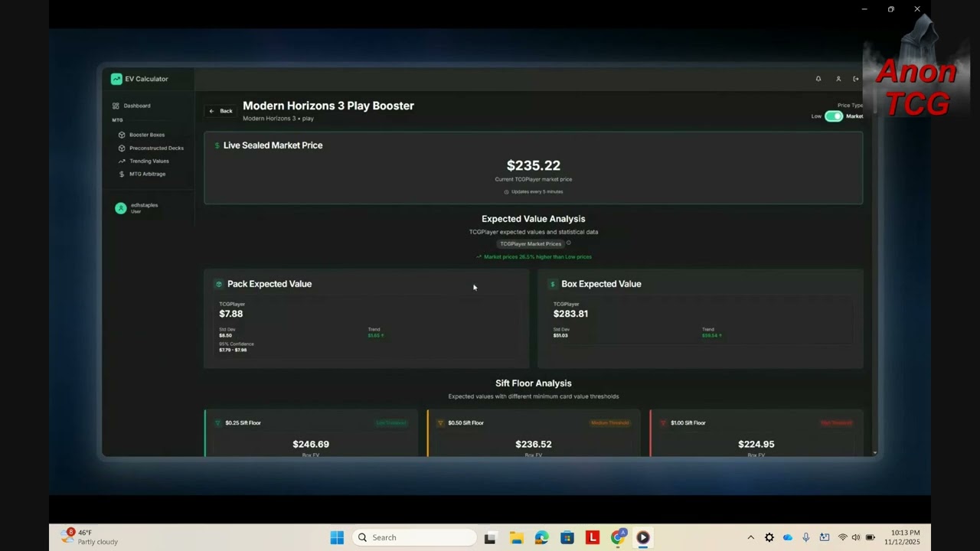Click the dollar icon beside Live Sealed Market Price
Screen dimensions: 980x551
[217, 145]
